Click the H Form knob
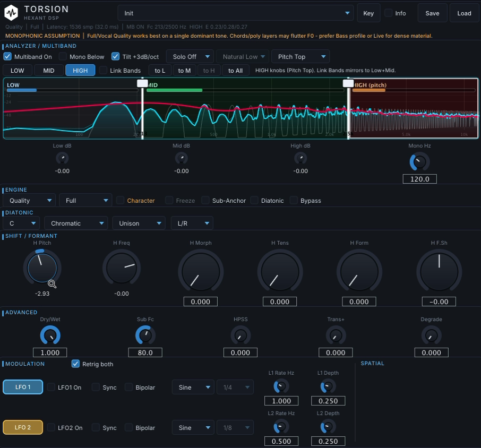 (359, 271)
